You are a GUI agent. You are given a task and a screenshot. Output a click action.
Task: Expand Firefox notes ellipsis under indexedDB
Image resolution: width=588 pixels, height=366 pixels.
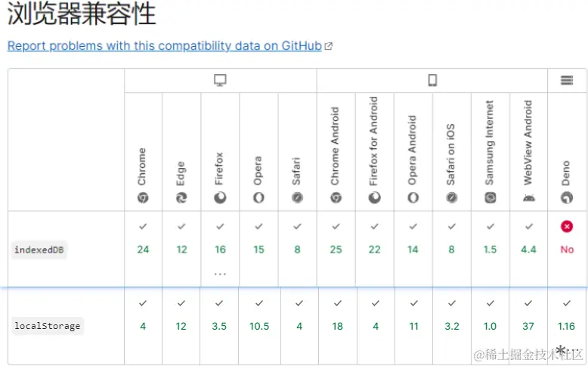pyautogui.click(x=220, y=274)
